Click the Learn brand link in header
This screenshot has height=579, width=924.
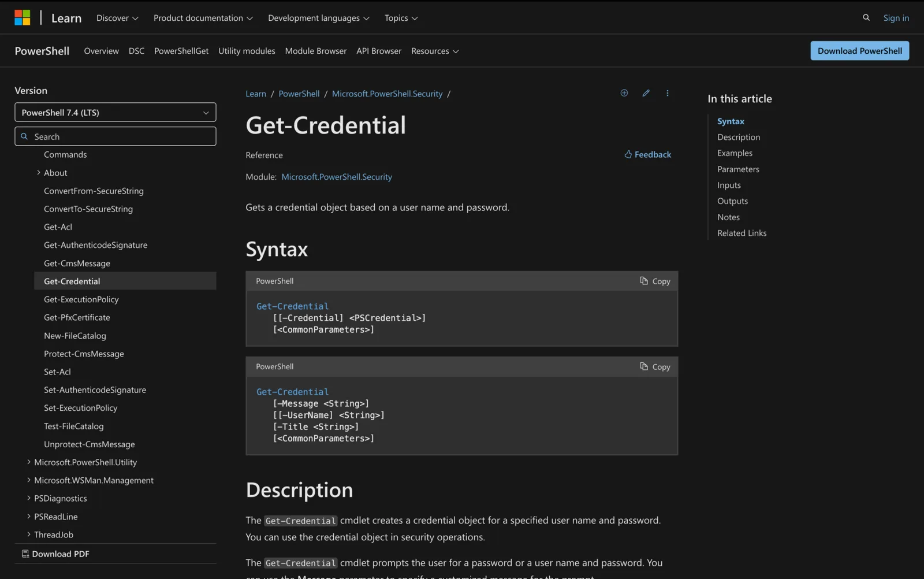[66, 18]
